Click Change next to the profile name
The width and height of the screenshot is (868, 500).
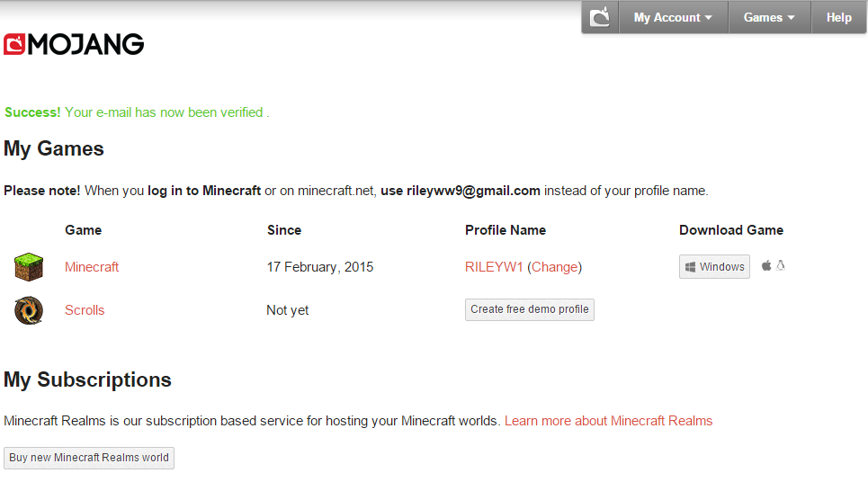[x=555, y=267]
